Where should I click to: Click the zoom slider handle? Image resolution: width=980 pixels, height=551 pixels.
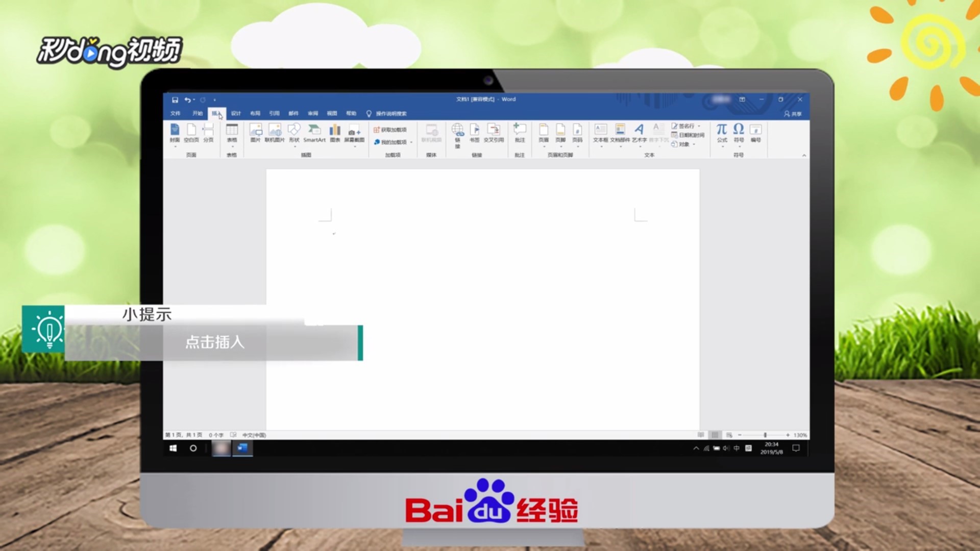coord(765,435)
